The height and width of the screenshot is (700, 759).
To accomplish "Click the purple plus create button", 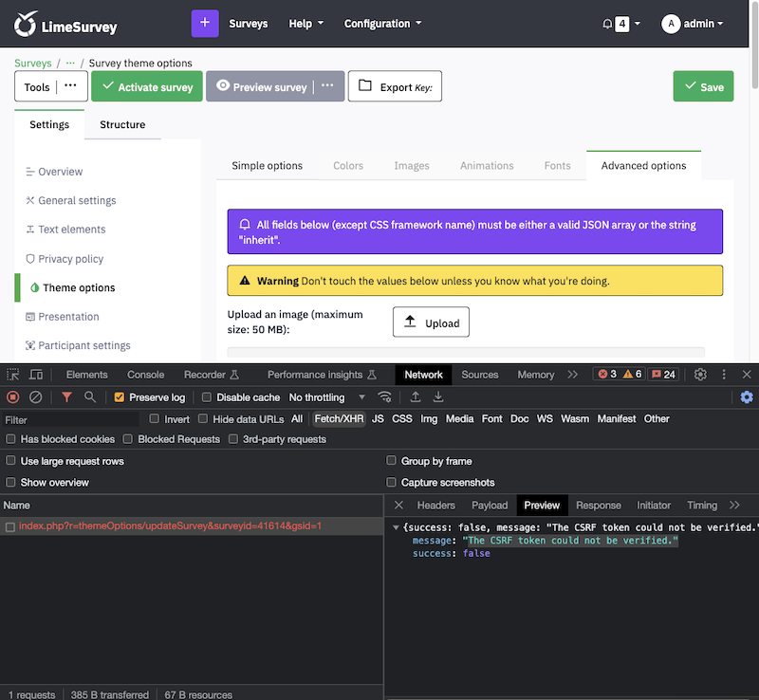I will click(205, 24).
